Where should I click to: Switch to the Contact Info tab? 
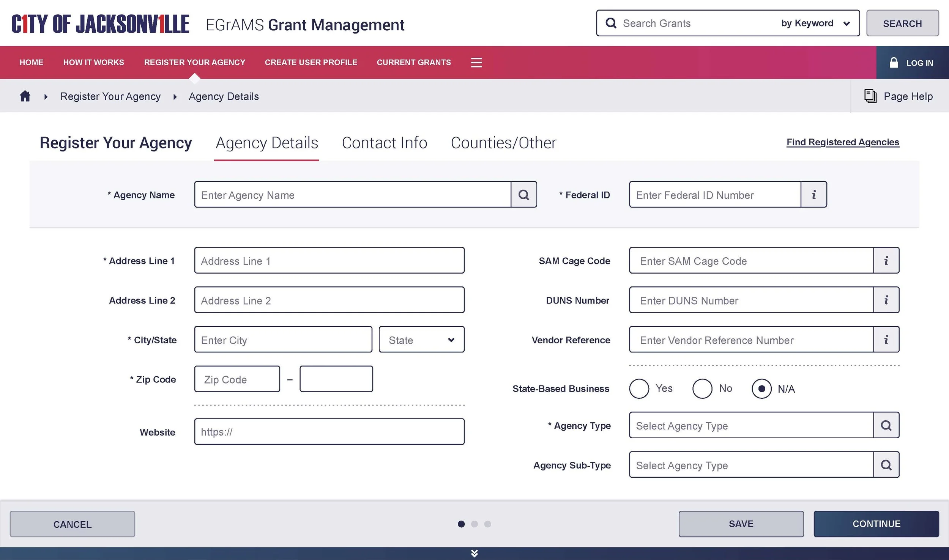pyautogui.click(x=384, y=143)
